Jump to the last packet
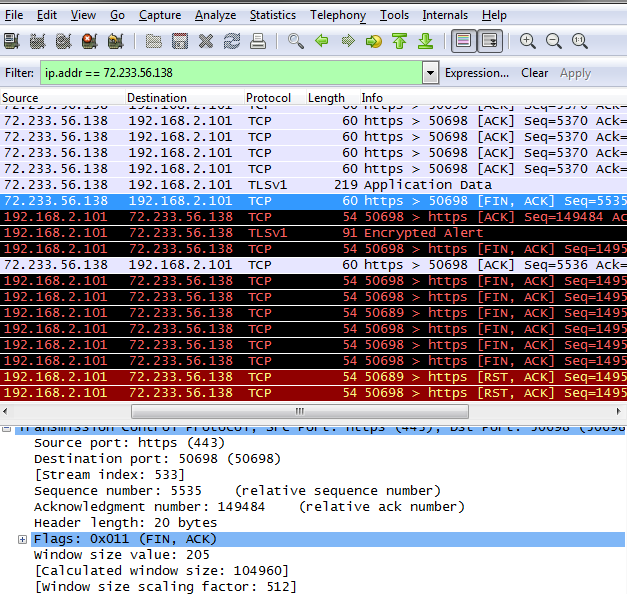 (425, 41)
